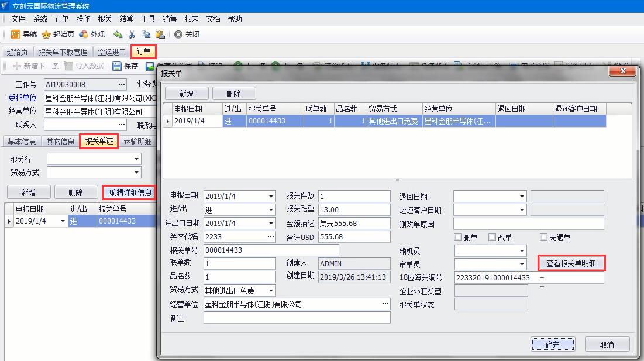Click the green undo arrow icon
This screenshot has width=644, height=361.
click(118, 35)
